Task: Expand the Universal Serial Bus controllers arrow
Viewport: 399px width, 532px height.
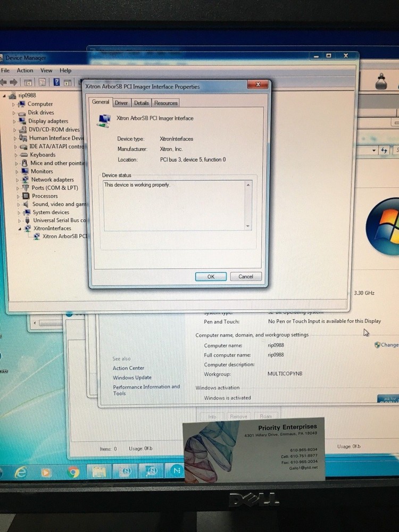Action: pyautogui.click(x=19, y=221)
